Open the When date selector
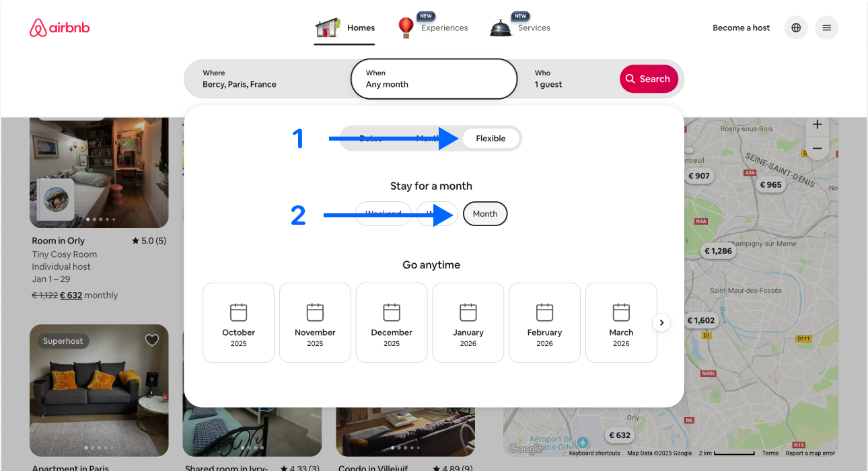Viewport: 868px width, 471px height. 433,79
